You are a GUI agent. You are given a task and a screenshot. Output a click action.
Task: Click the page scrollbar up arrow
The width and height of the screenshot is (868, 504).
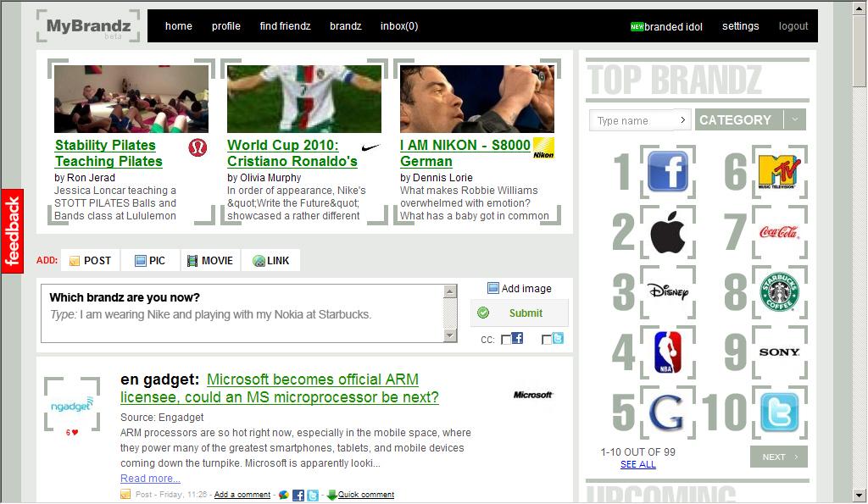click(860, 9)
